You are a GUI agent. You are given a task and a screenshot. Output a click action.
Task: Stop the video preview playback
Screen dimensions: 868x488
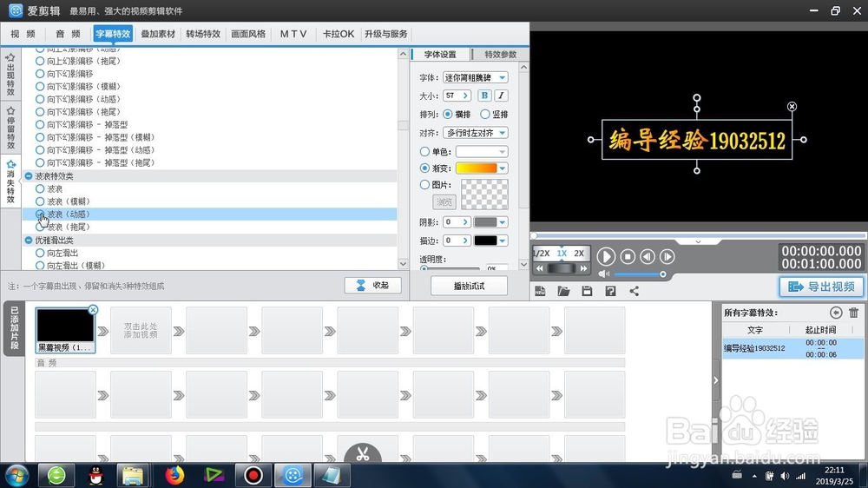(x=628, y=256)
